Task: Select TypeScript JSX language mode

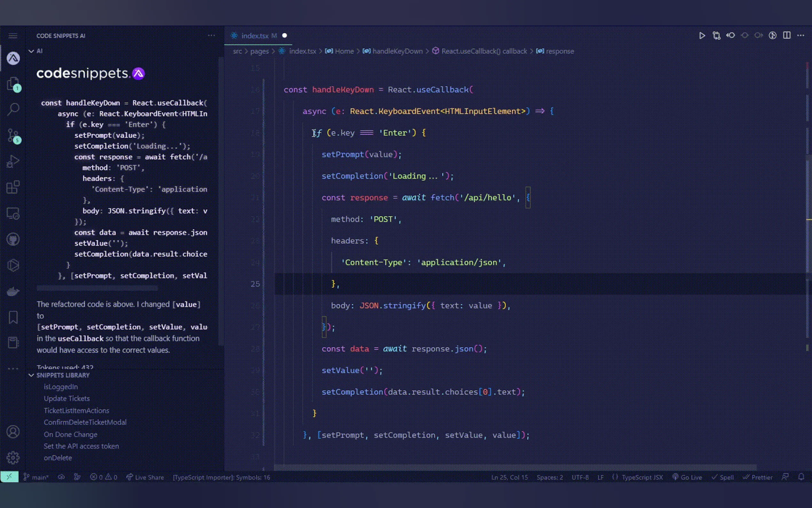Action: pyautogui.click(x=642, y=477)
